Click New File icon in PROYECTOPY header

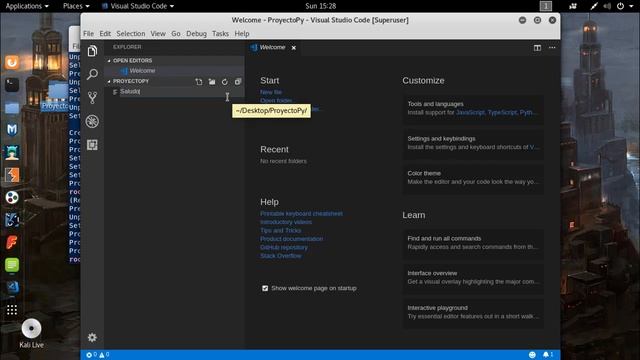click(x=199, y=82)
